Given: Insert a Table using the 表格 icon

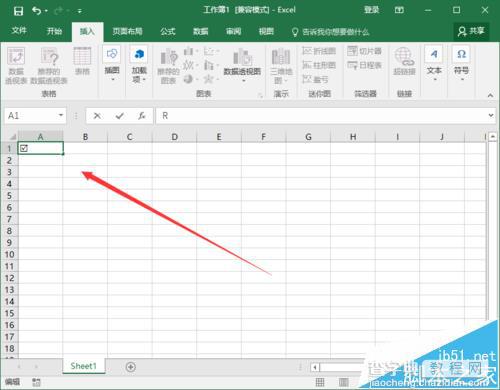Looking at the screenshot, I should (x=82, y=61).
